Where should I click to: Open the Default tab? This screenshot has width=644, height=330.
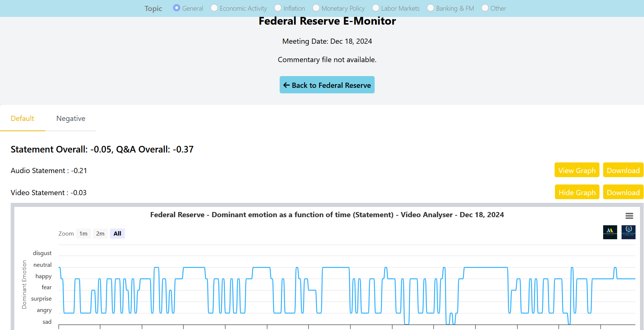point(22,119)
